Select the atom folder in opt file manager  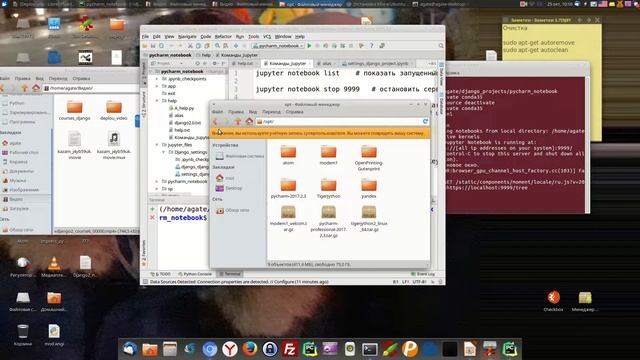(288, 155)
